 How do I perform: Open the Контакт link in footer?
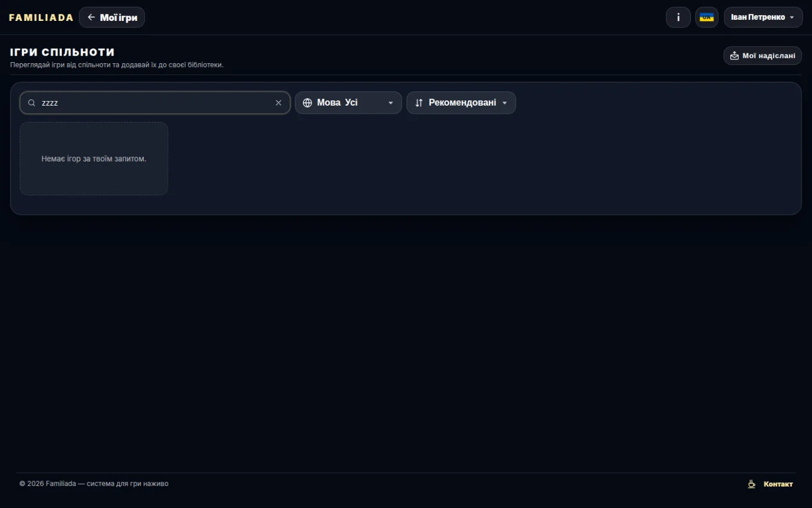point(778,484)
